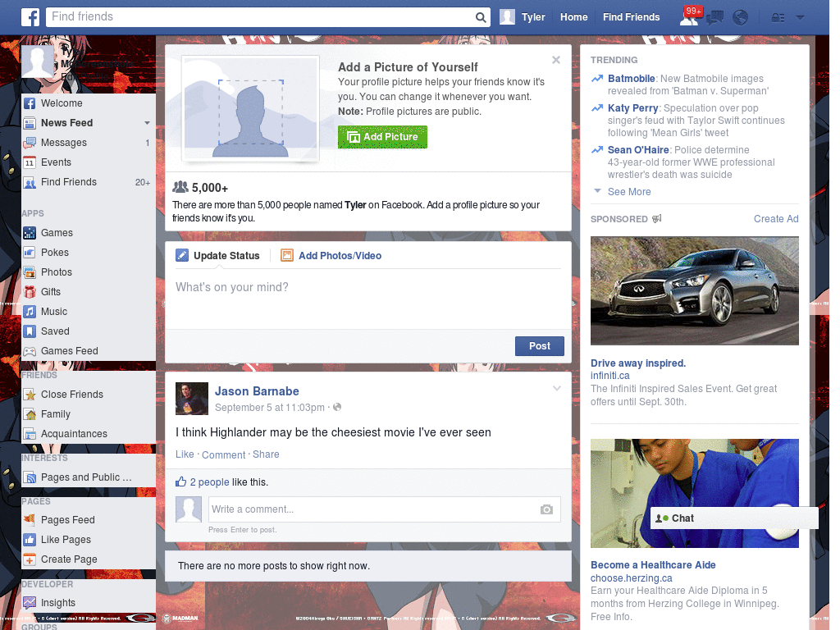Click the sponsored megaphone icon
The width and height of the screenshot is (840, 630).
[657, 218]
